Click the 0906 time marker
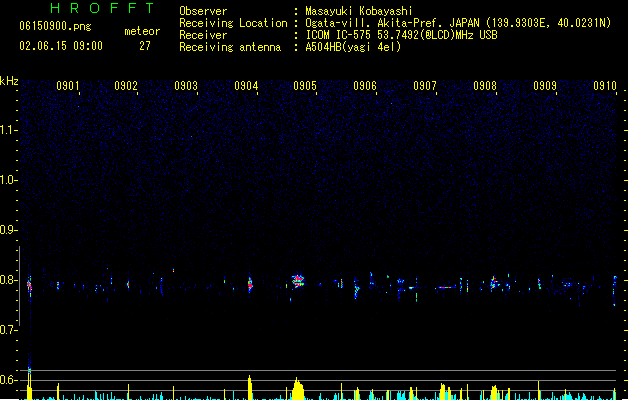This screenshot has height=400, width=629. (365, 86)
